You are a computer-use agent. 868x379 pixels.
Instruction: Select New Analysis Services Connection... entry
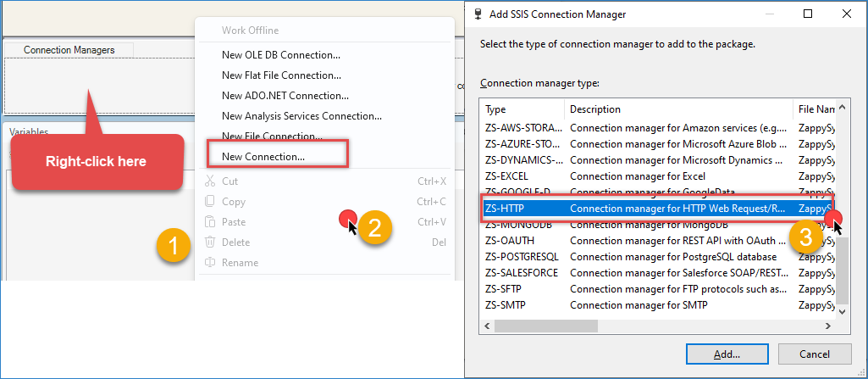point(301,116)
